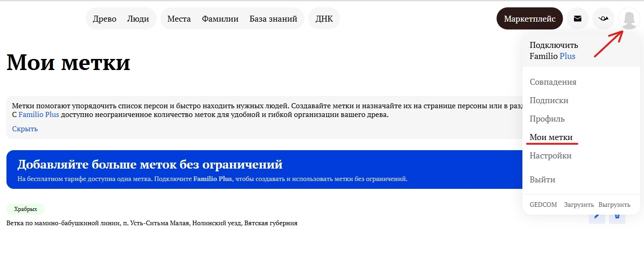Click the user avatar icon
Screen dimensions: 644x269
coord(629,19)
